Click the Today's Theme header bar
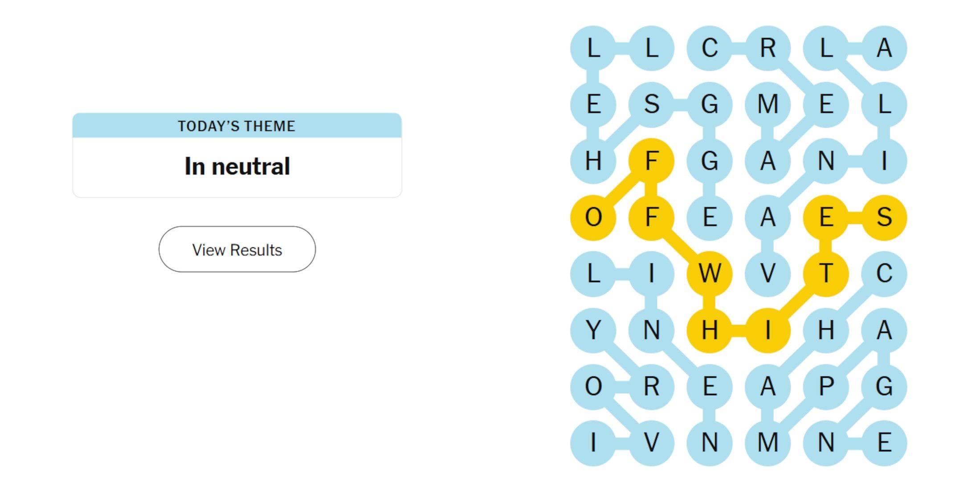Viewport: 980px width, 490px height. pyautogui.click(x=237, y=126)
